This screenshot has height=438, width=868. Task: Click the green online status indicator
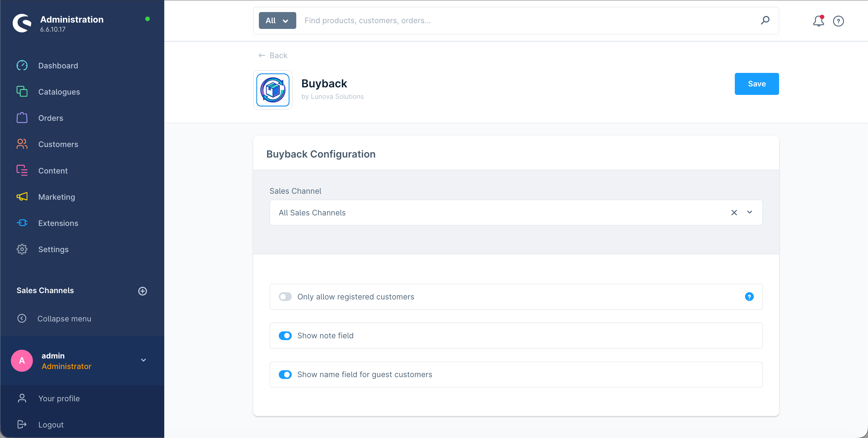point(147,19)
